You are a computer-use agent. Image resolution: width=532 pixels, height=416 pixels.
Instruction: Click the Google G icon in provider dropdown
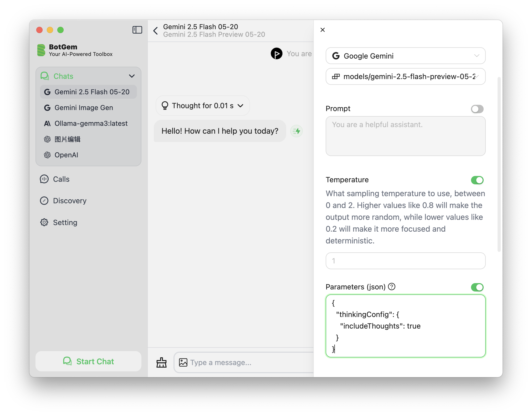[x=336, y=56]
